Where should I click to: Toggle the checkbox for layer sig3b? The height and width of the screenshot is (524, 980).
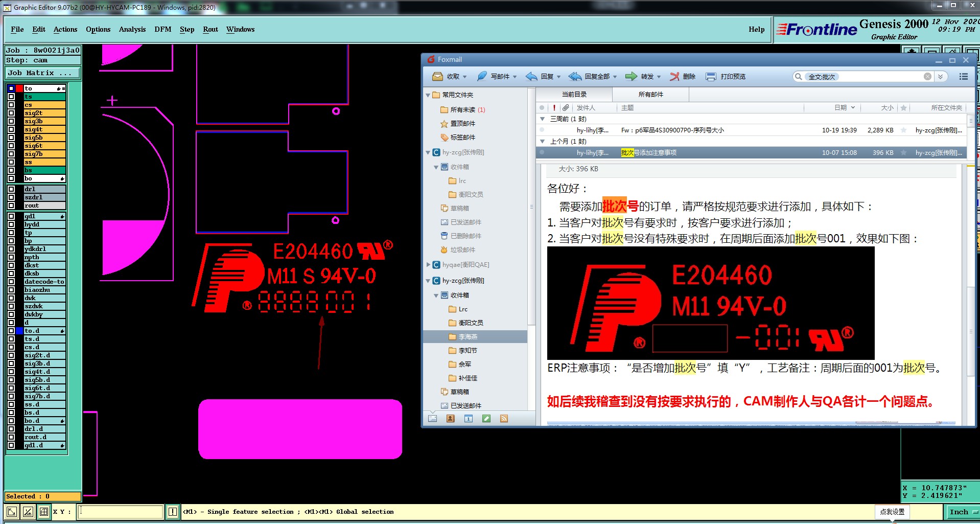pos(11,121)
